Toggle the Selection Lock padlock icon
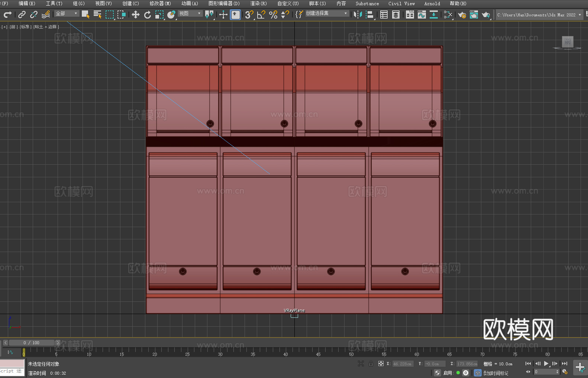Image resolution: width=588 pixels, height=378 pixels. coord(371,364)
